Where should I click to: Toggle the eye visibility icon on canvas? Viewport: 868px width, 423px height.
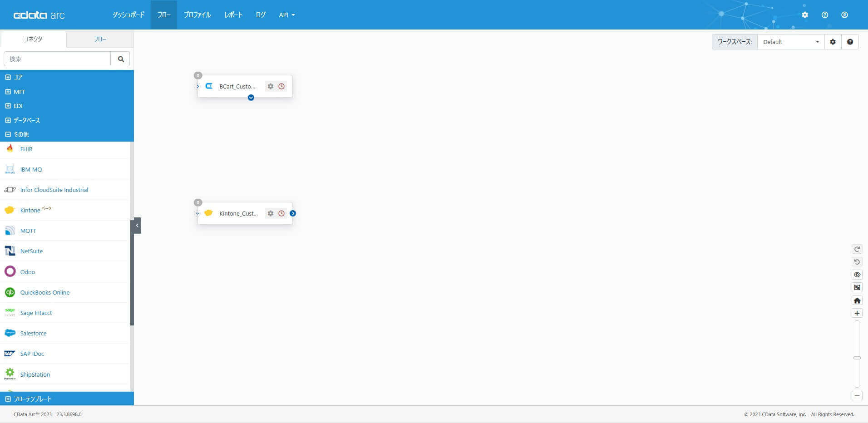click(x=857, y=275)
